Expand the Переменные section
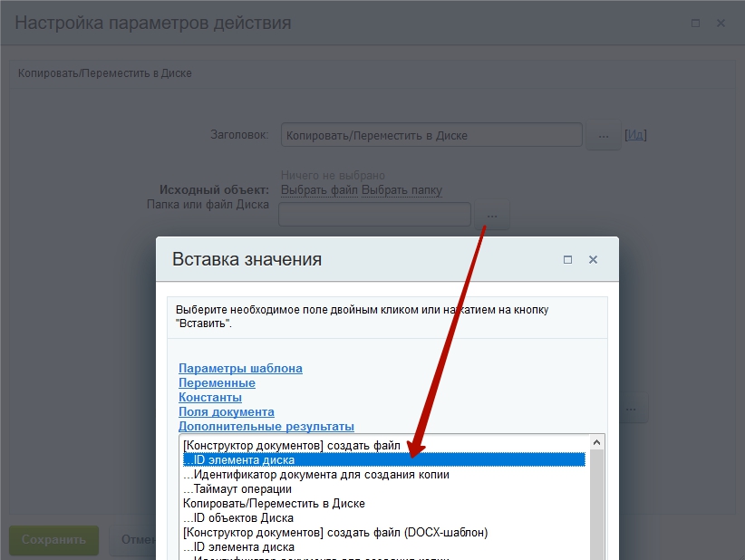 pos(217,383)
